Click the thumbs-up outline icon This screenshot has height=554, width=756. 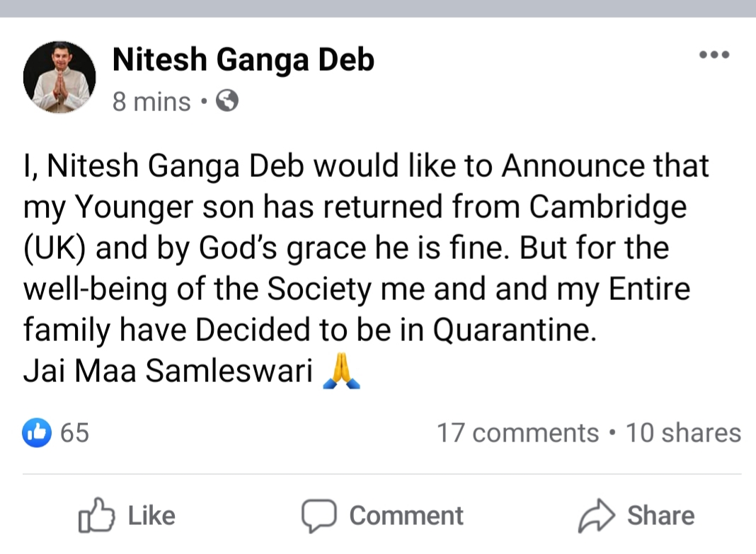[x=96, y=516]
